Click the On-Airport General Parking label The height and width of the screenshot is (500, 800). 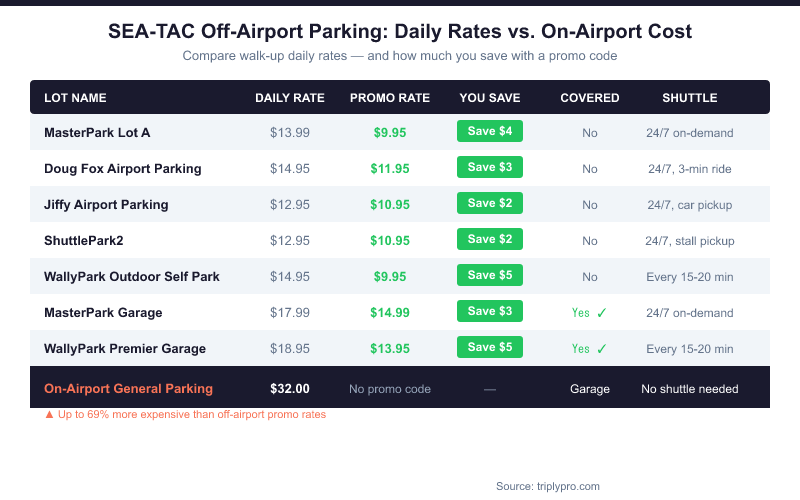point(128,388)
